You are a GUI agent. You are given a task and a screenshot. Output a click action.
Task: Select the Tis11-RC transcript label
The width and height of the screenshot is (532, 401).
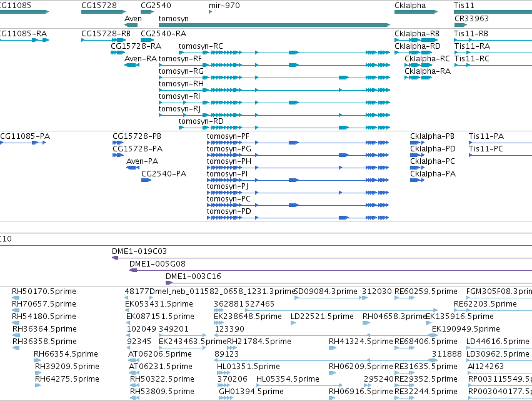(472, 59)
